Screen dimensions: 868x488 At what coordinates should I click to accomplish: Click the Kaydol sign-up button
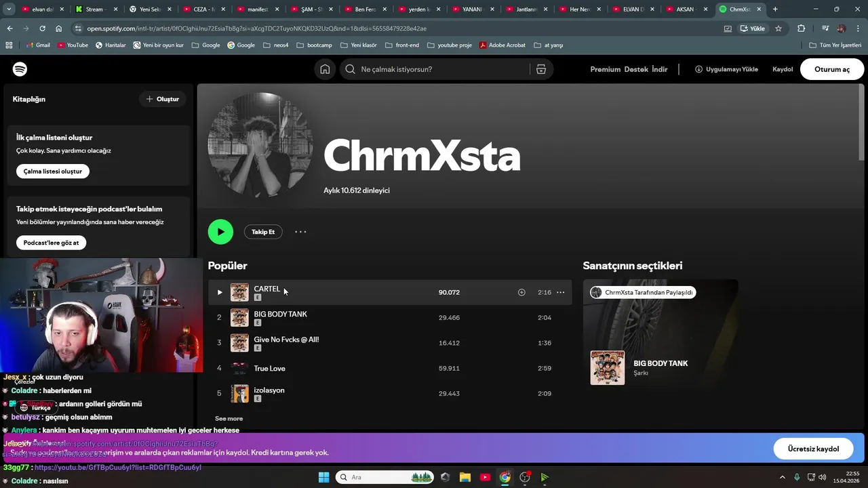click(x=783, y=69)
